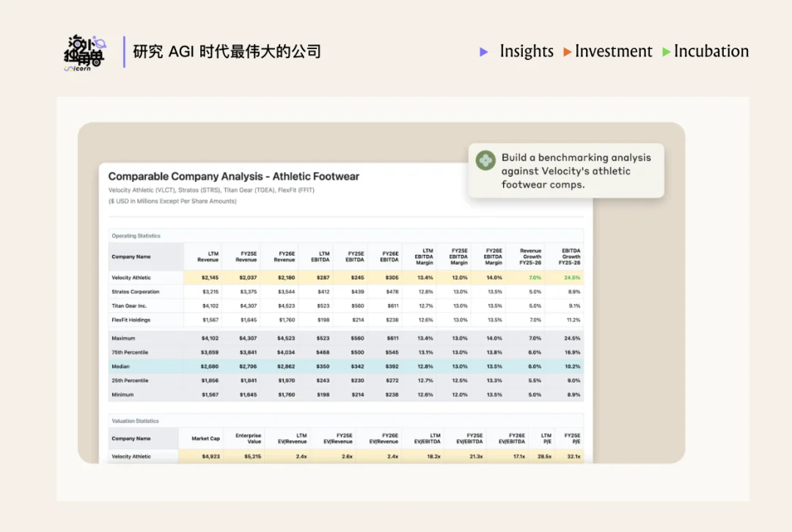
Task: Click the green flower icon on the prompt card
Action: pyautogui.click(x=485, y=160)
